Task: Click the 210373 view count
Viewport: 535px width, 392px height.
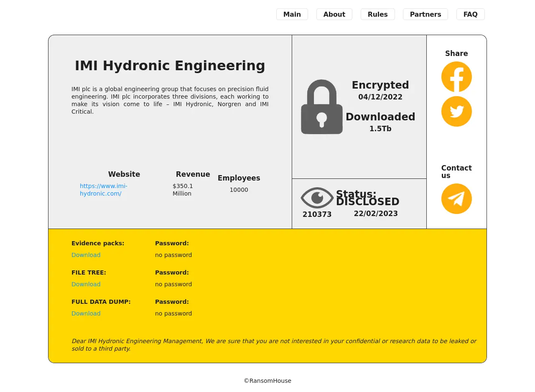Action: [x=317, y=214]
